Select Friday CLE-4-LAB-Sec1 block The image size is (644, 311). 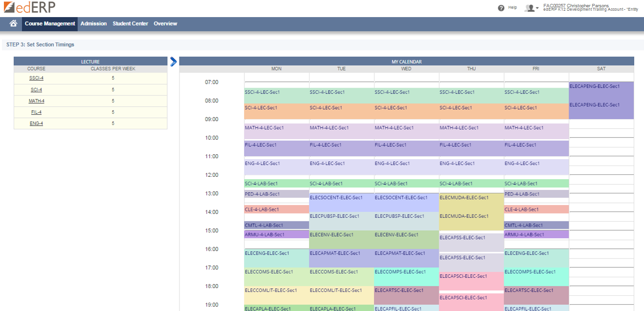point(537,209)
